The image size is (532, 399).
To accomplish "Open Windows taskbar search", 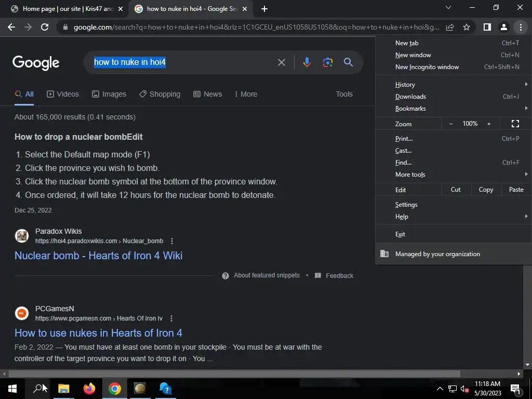I will point(38,389).
